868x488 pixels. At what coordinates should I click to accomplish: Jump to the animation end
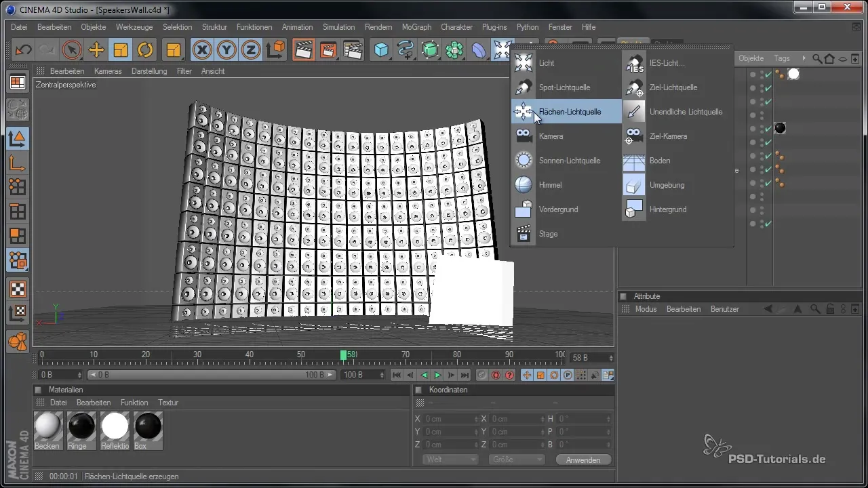(x=465, y=375)
